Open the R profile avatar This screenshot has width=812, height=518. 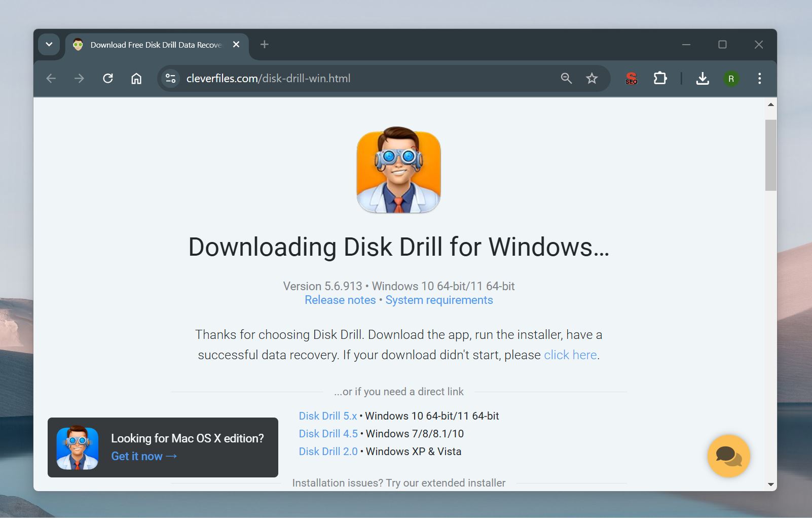click(x=731, y=79)
